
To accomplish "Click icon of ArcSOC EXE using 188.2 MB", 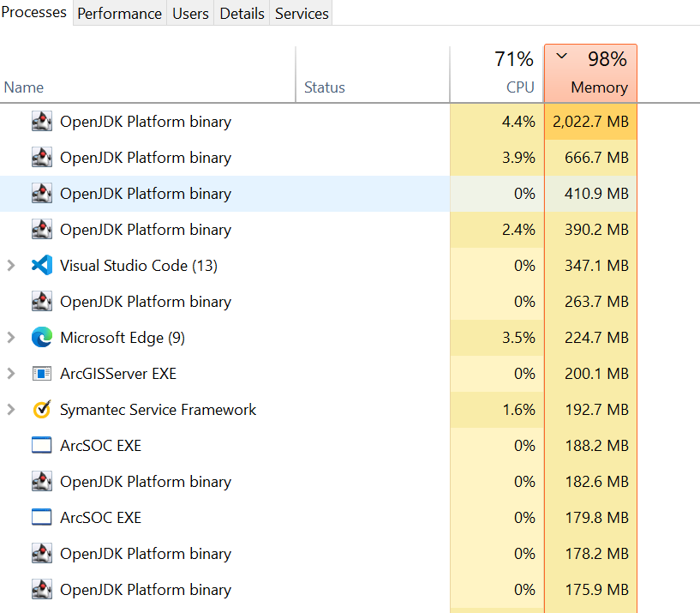I will pyautogui.click(x=42, y=446).
